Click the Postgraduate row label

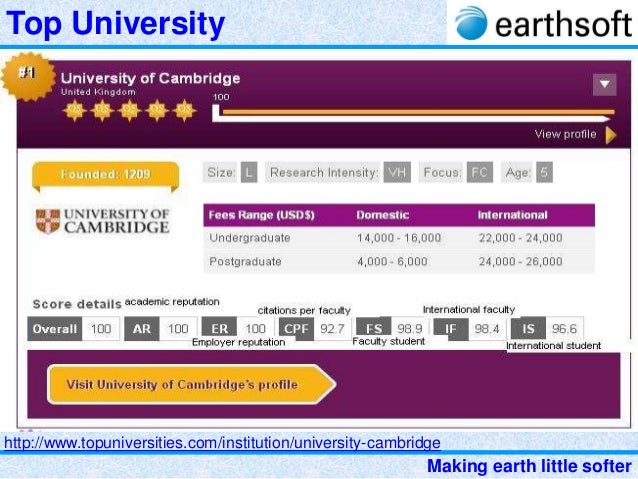click(x=245, y=261)
